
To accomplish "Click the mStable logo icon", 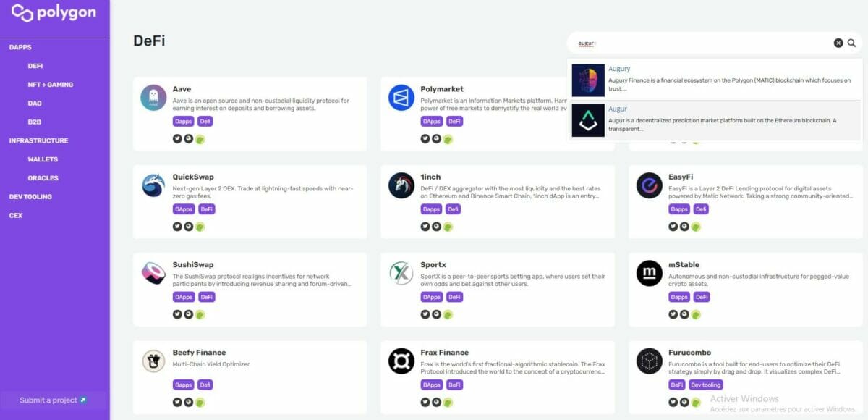I will pos(649,273).
